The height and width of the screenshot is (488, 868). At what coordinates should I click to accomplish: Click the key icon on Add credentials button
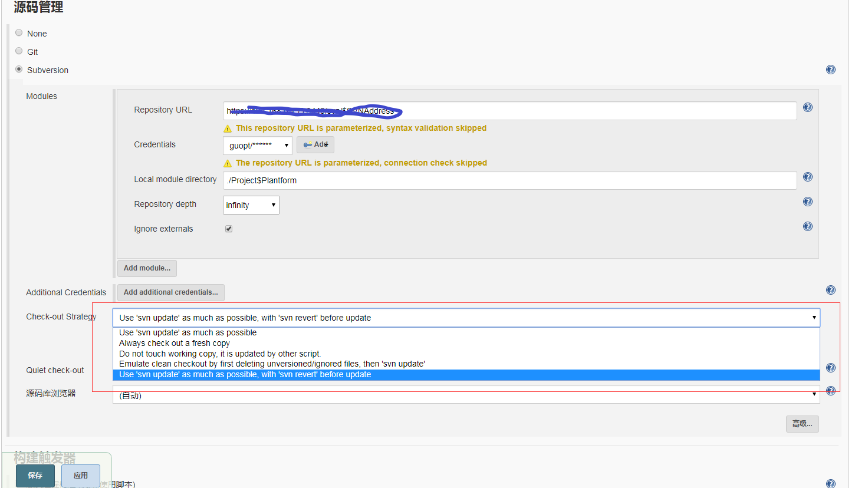[x=307, y=145]
